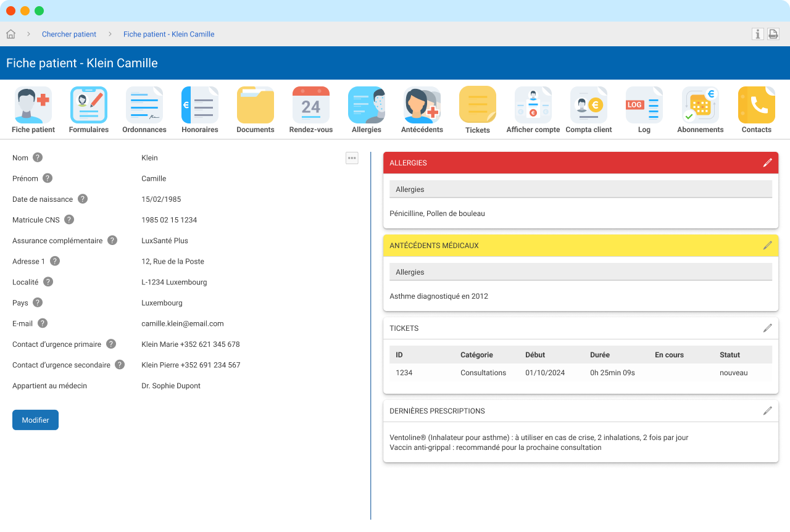This screenshot has width=790, height=532.
Task: Open the Documents folder icon
Action: click(x=256, y=105)
